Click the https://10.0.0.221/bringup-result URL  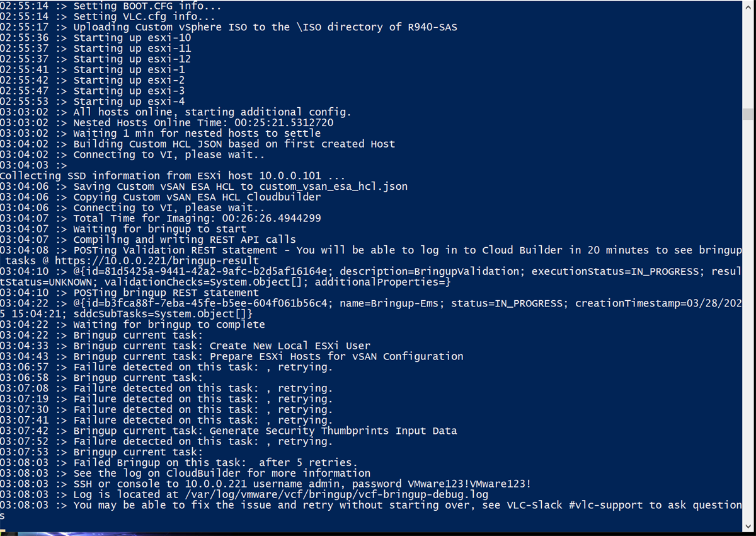(x=157, y=260)
